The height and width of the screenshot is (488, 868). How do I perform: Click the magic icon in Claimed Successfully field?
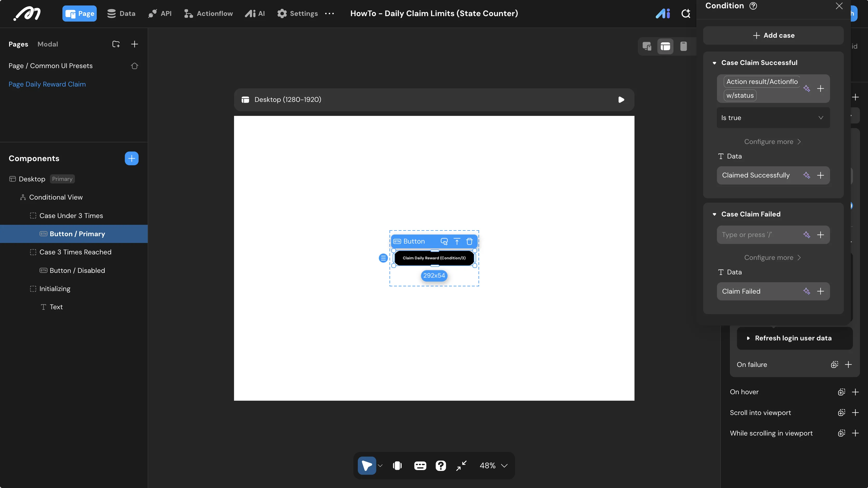point(807,175)
